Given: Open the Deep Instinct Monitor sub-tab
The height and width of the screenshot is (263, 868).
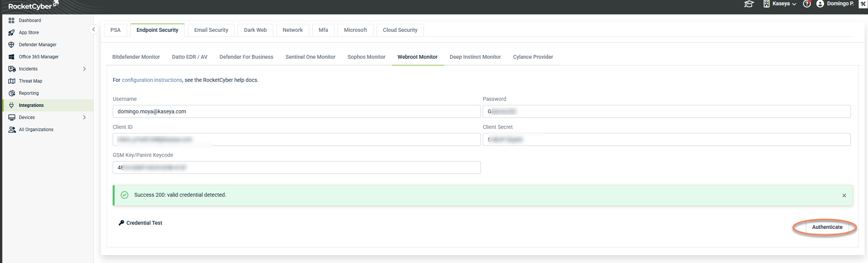Looking at the screenshot, I should 475,57.
